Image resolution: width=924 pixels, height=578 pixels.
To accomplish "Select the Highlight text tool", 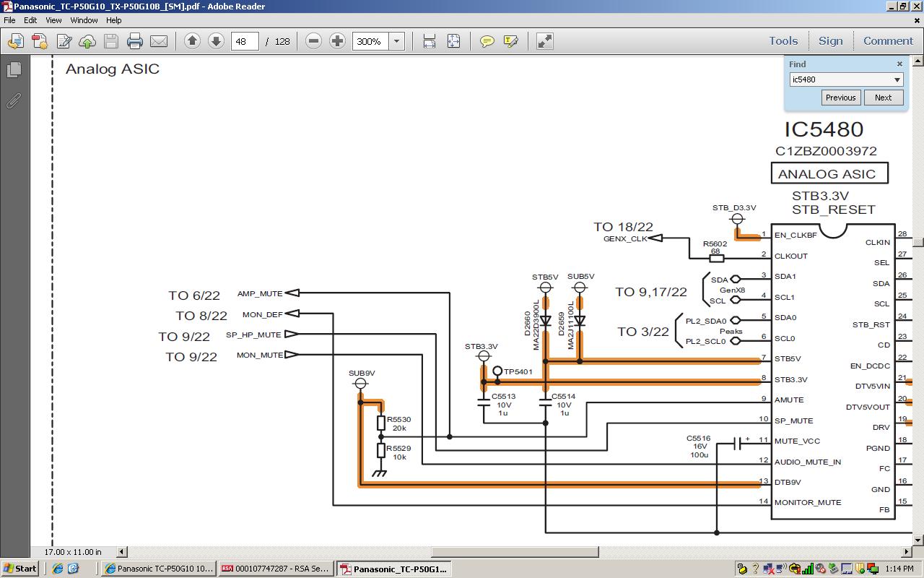I will coord(511,41).
